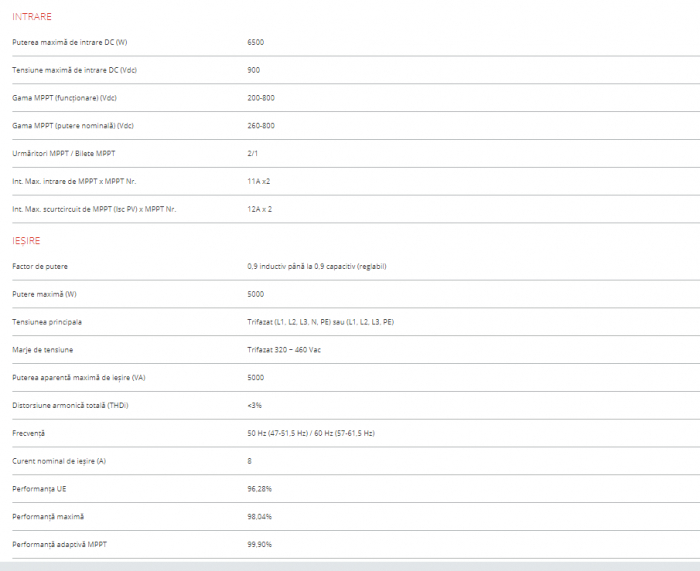This screenshot has width=700, height=571.
Task: Select the 'Tensiune maximă de intrare DC (Vdc)' label
Action: [73, 70]
